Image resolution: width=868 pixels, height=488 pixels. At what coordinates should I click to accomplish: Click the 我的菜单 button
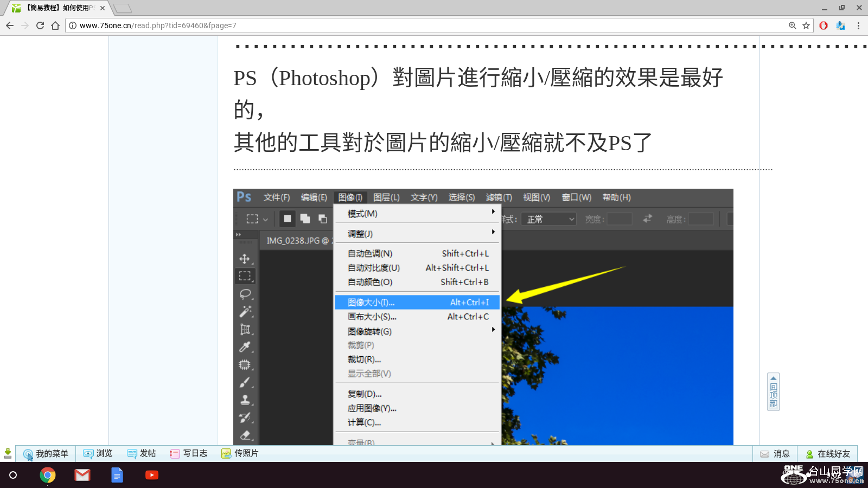click(46, 454)
